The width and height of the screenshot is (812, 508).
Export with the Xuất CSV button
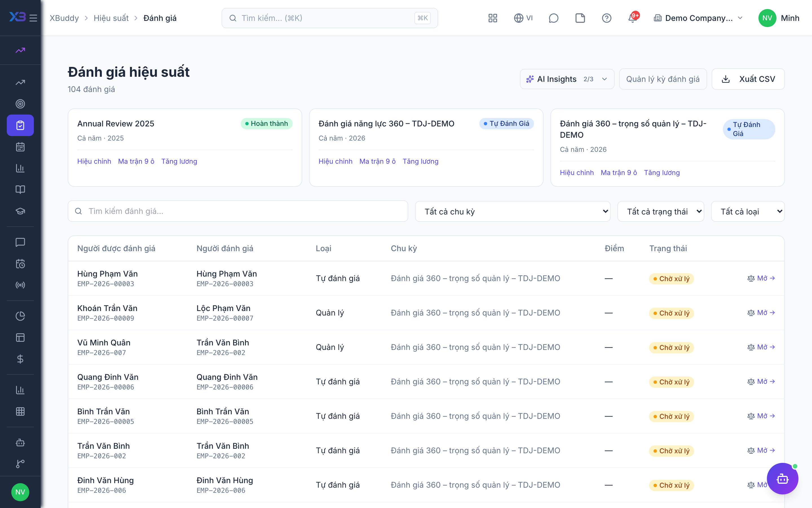748,79
